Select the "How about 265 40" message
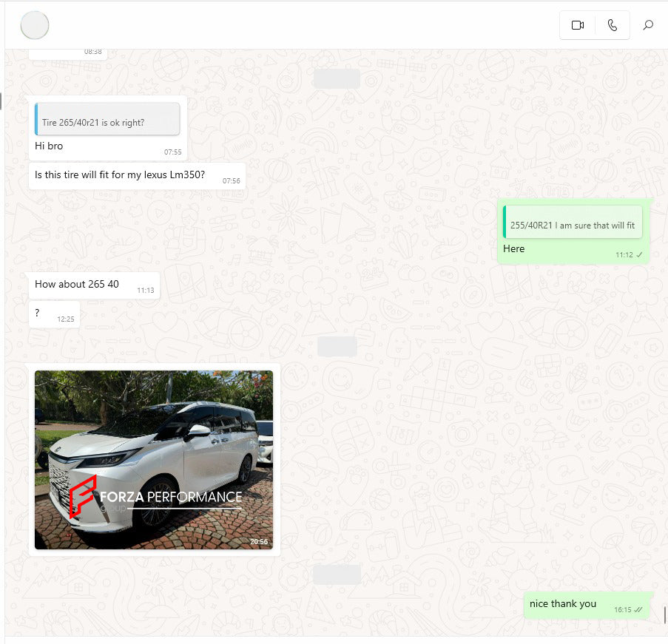The image size is (668, 644). coord(77,284)
